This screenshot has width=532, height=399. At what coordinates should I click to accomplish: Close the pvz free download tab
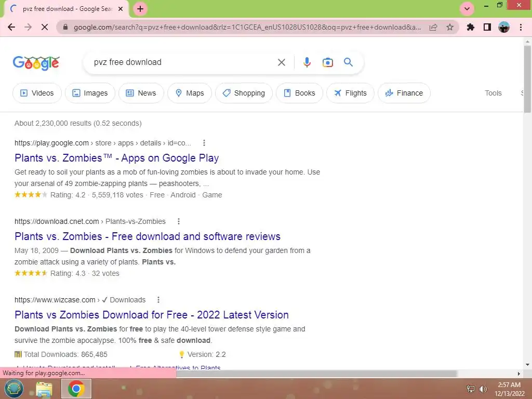[x=120, y=9]
